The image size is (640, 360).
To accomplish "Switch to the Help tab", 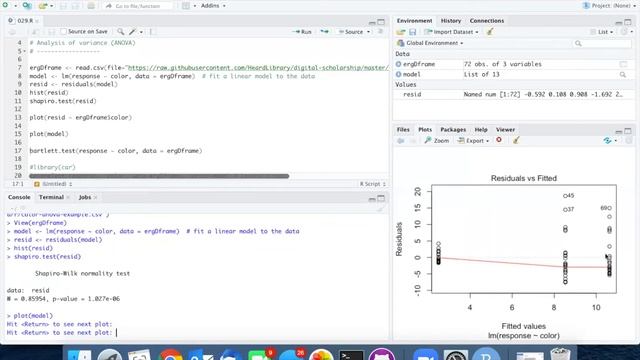I will (x=481, y=129).
